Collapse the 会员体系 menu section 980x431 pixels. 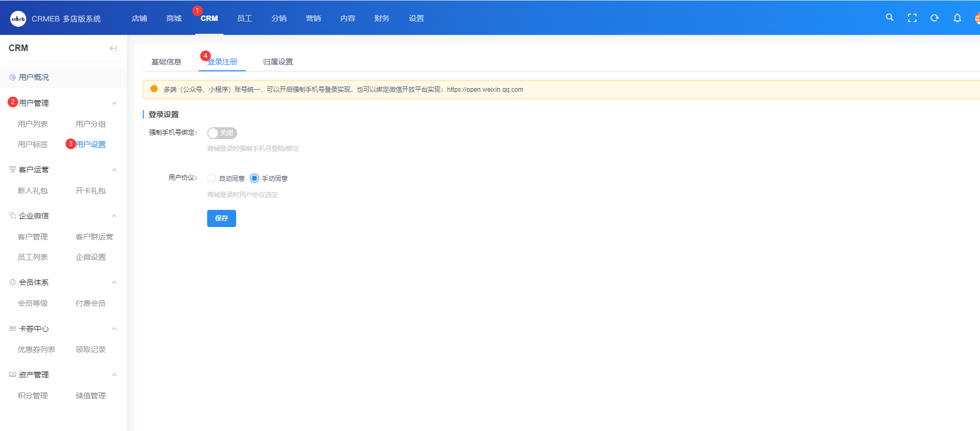tap(114, 282)
